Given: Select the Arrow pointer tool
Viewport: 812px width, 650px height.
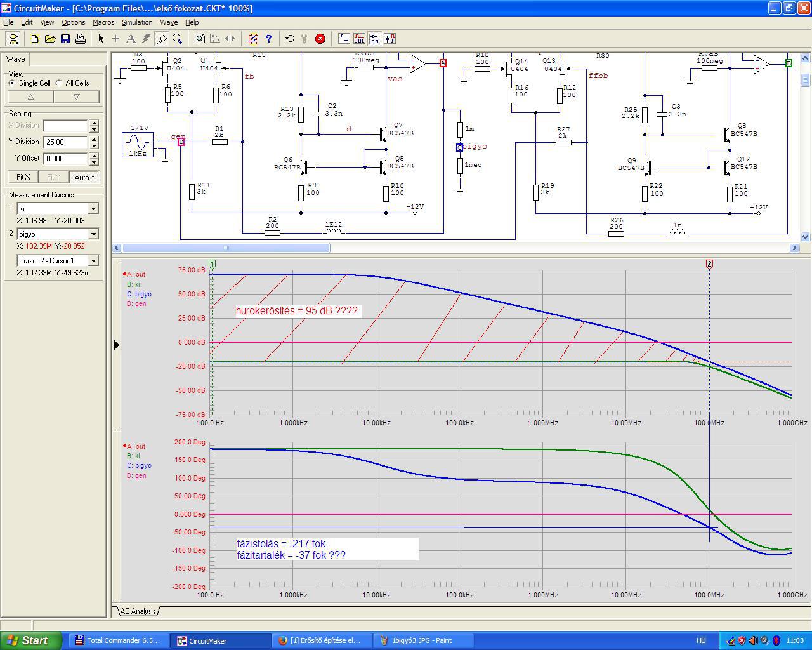Looking at the screenshot, I should [101, 39].
